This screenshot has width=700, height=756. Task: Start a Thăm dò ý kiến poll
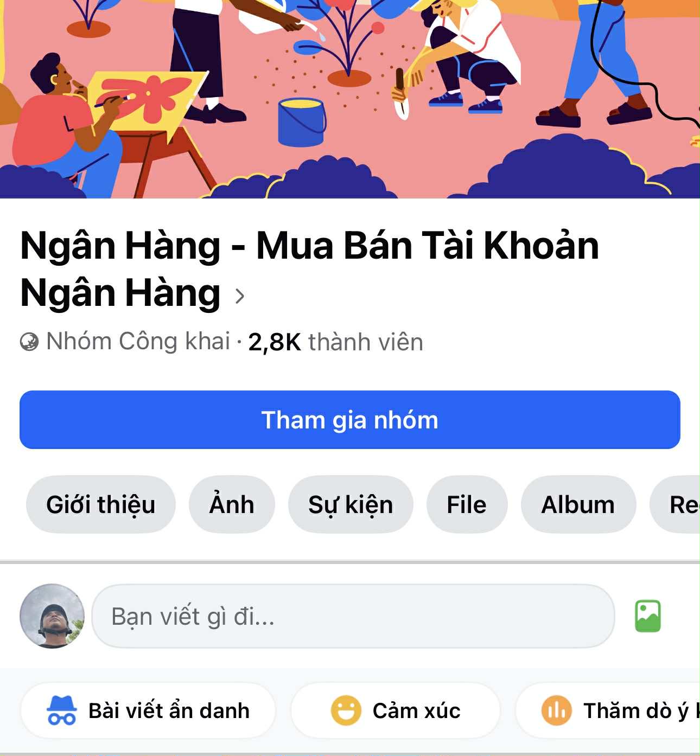point(608,710)
